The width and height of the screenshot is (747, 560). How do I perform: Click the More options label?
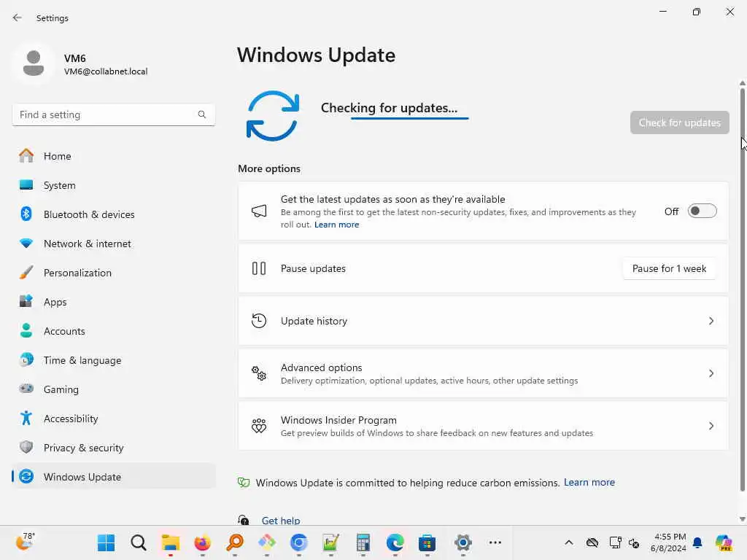click(x=269, y=168)
